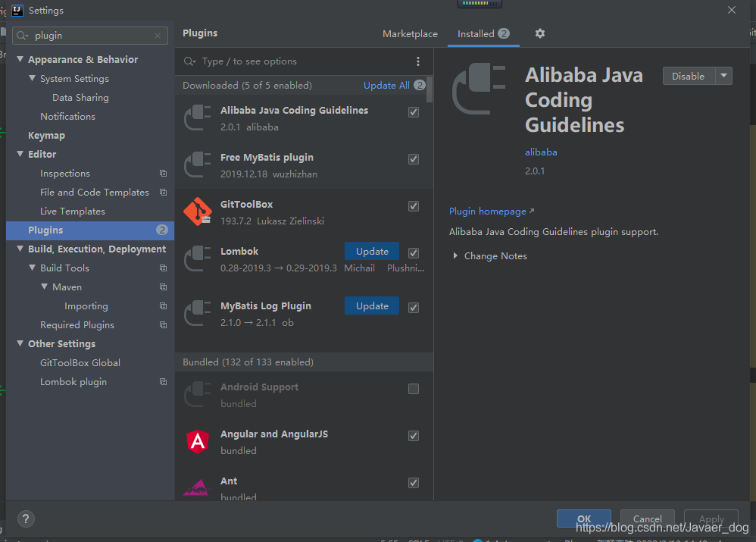The width and height of the screenshot is (756, 542).
Task: Click the alibaba vendor link
Action: click(540, 152)
